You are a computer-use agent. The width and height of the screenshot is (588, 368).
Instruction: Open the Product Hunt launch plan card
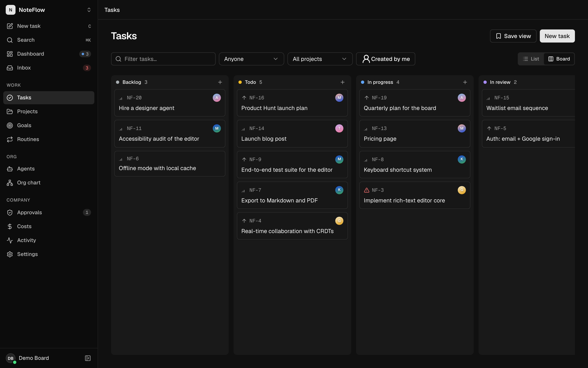(292, 103)
